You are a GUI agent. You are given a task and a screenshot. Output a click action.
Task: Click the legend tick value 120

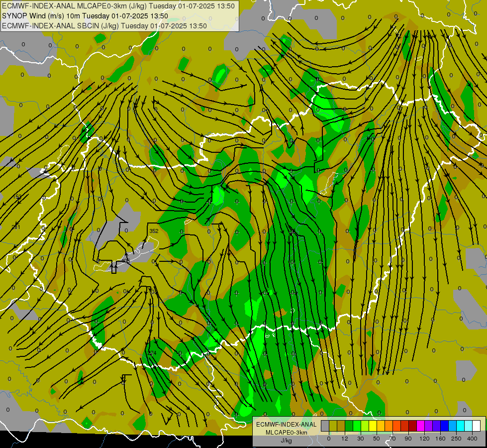[x=424, y=439]
